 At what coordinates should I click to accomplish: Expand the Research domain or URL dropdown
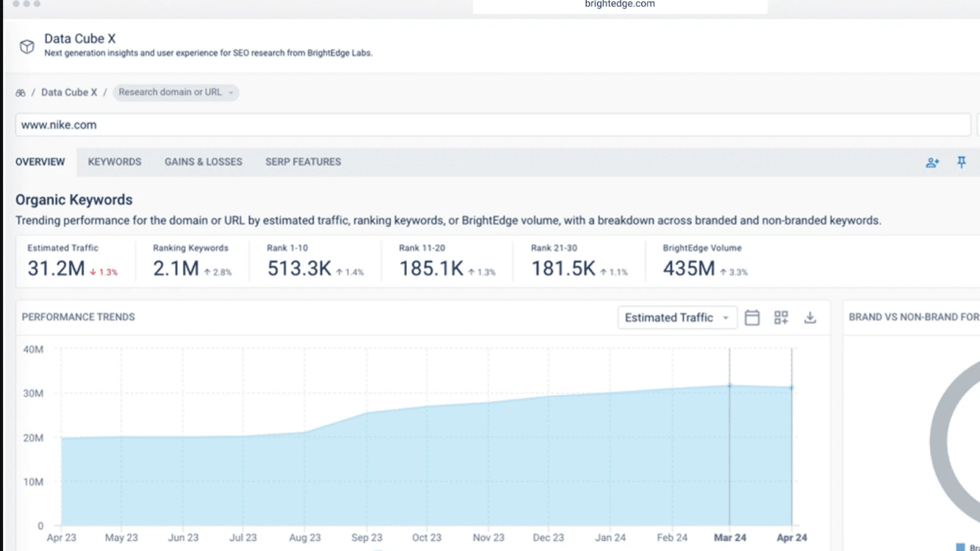click(176, 93)
